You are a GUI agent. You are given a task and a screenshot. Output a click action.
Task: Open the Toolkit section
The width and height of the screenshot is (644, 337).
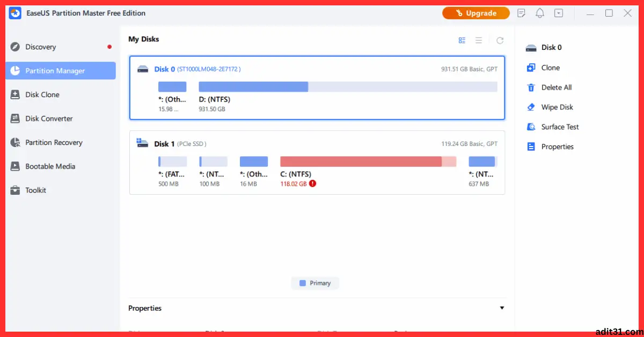point(60,190)
